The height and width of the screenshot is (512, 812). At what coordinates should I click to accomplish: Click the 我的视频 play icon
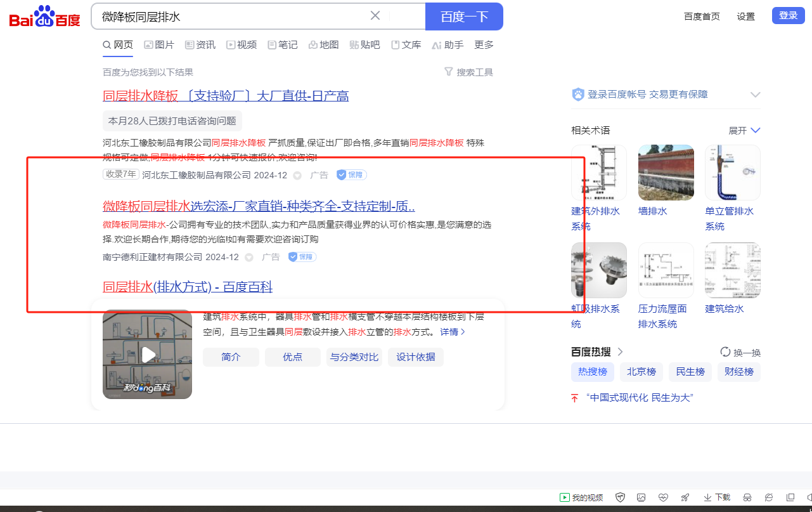coord(564,497)
